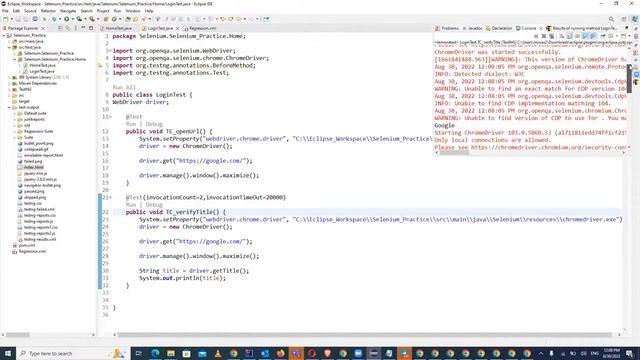
Task: Select pom.xml in Package Explorer
Action: click(27, 245)
